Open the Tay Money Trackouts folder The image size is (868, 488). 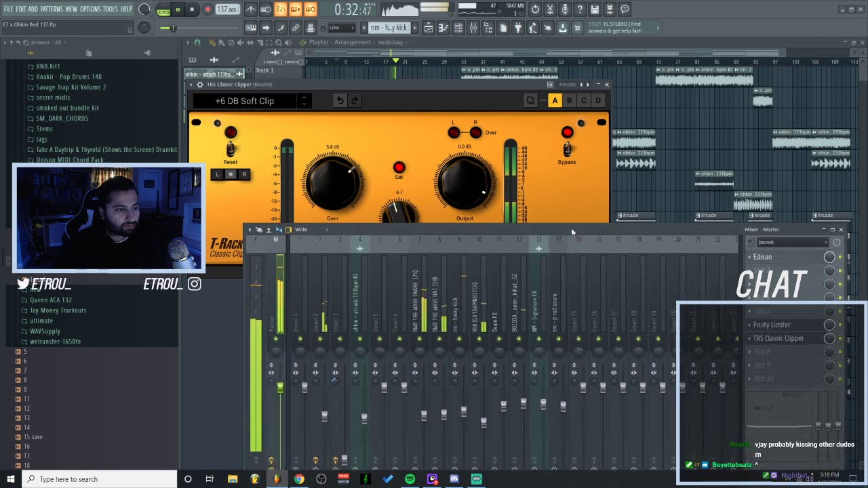[58, 310]
